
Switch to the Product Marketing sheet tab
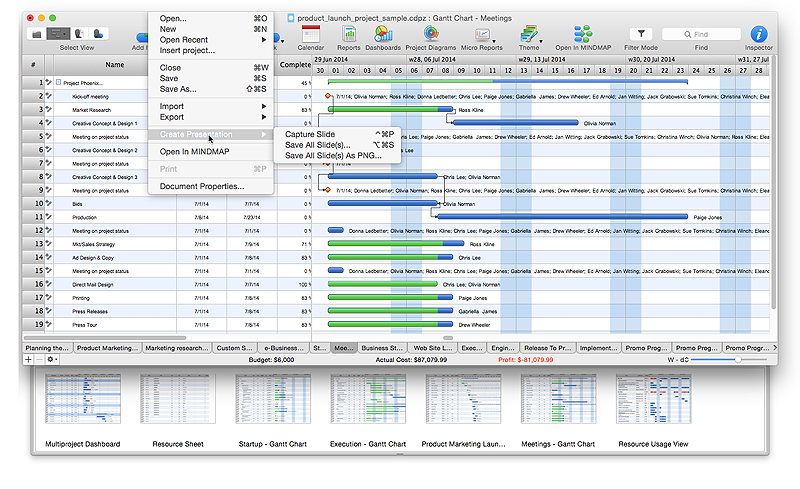click(x=106, y=348)
